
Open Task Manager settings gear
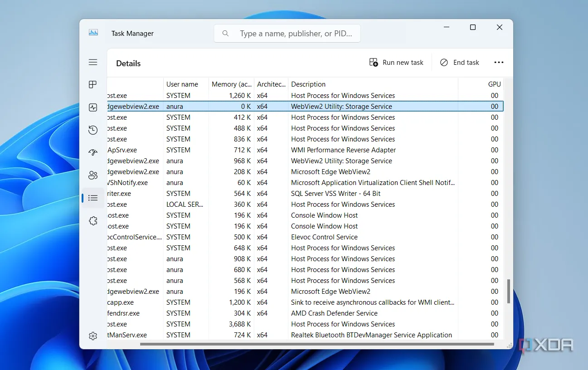coord(93,336)
